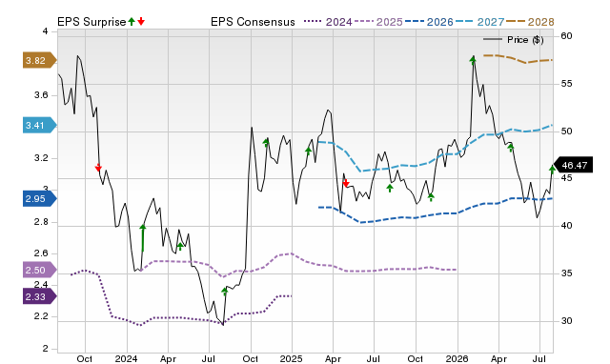Image resolution: width=610 pixels, height=364 pixels.
Task: Click the 2025 label on the time axis
Action: (x=292, y=358)
